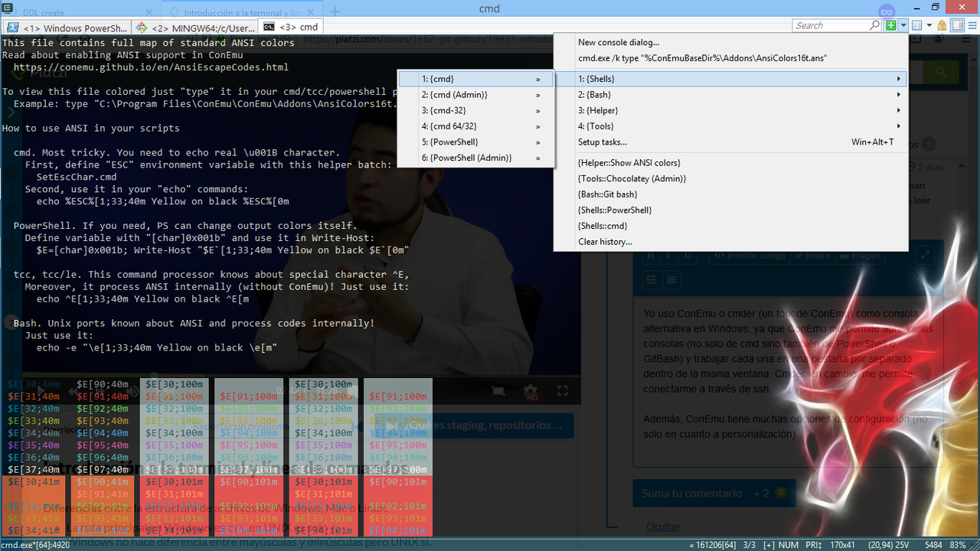
Task: Click the ConEmu window icon in title bar
Action: [7, 8]
